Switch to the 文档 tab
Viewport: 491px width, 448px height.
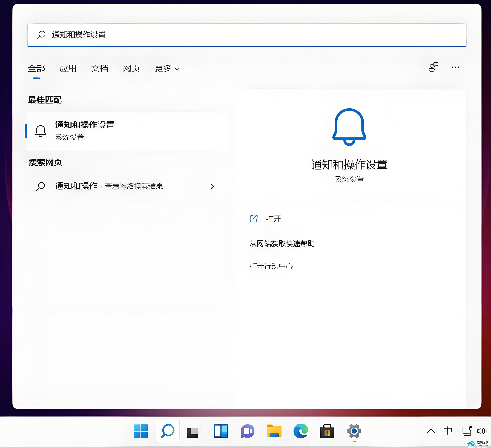point(100,69)
